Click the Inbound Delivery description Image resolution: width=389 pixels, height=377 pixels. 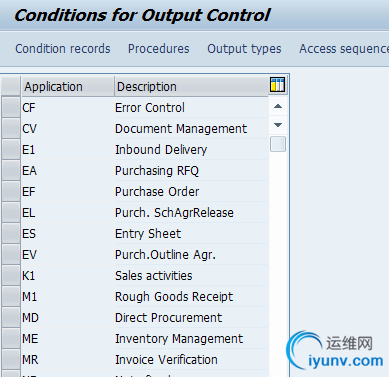click(x=161, y=150)
